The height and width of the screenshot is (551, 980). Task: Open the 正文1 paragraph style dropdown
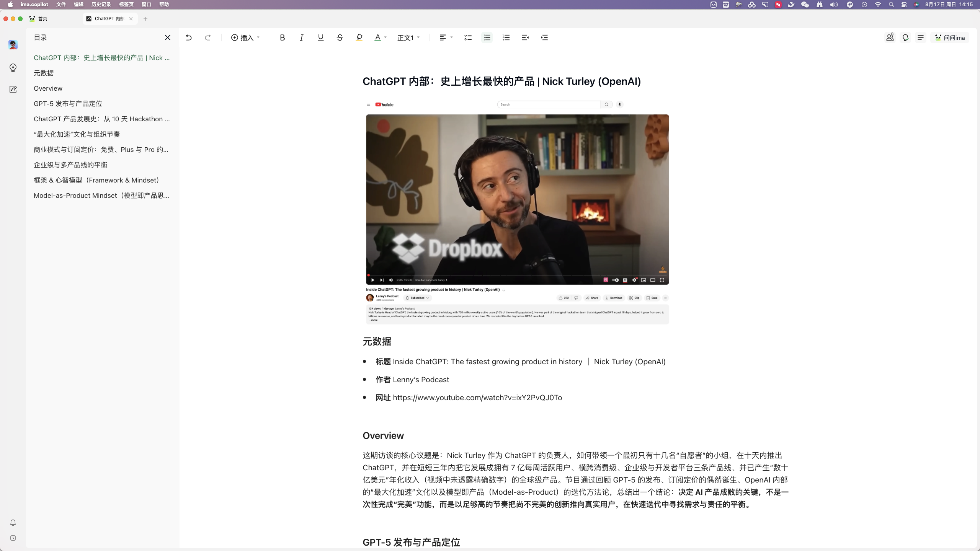click(408, 37)
